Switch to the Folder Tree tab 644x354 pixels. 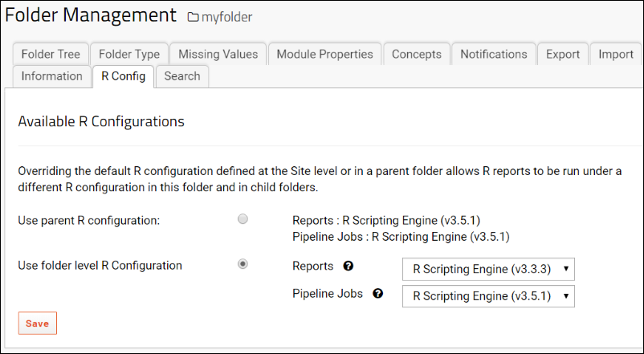(x=51, y=55)
